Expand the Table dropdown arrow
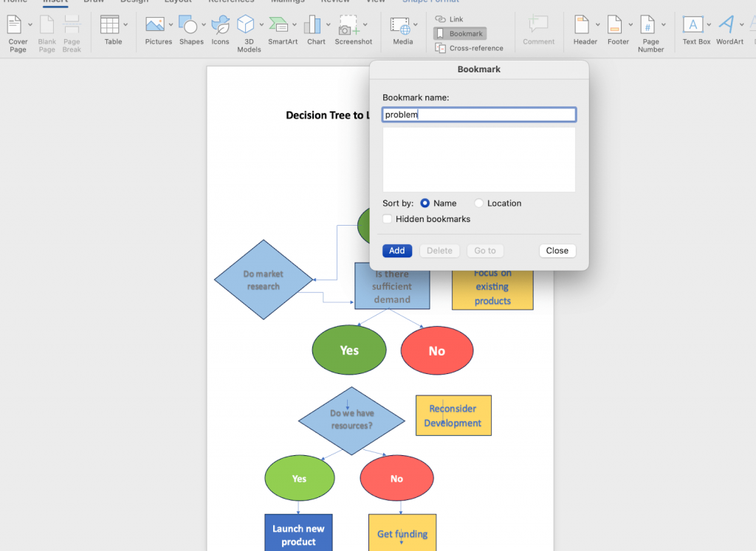This screenshot has height=551, width=756. click(126, 24)
